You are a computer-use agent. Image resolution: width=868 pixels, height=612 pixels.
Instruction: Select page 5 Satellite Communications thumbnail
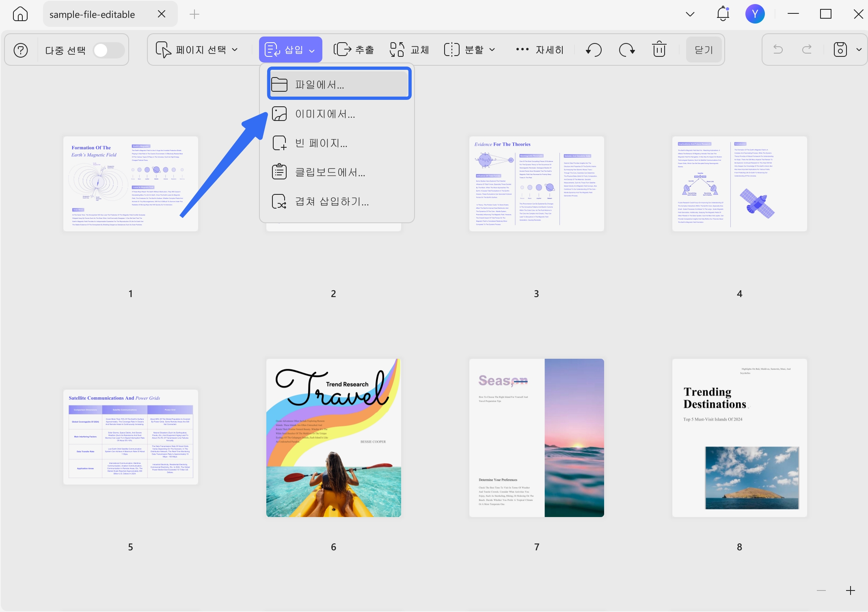coord(131,437)
